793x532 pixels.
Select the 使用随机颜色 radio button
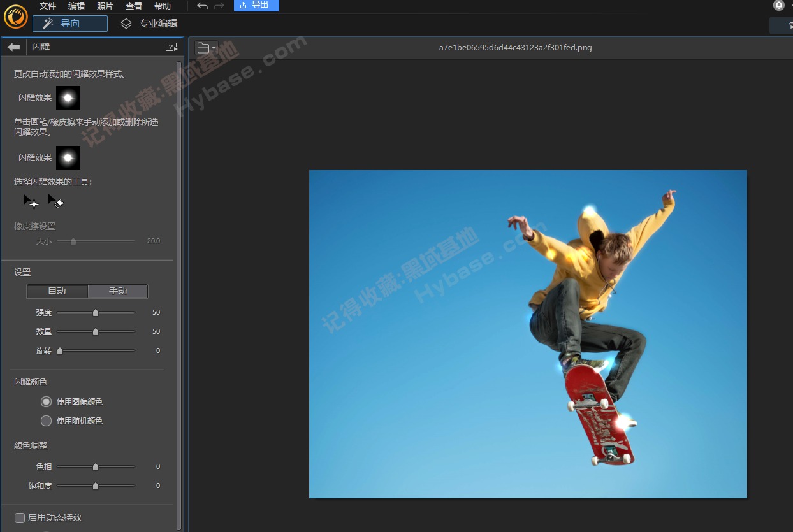46,421
